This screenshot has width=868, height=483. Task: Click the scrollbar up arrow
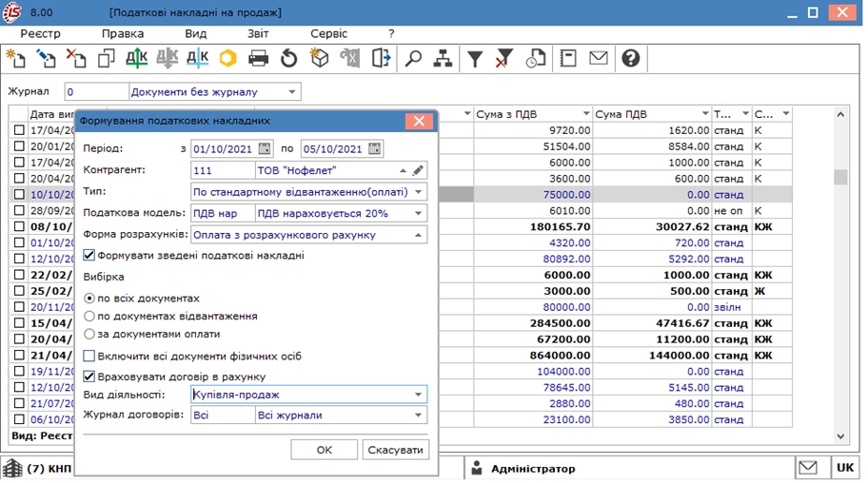(840, 114)
